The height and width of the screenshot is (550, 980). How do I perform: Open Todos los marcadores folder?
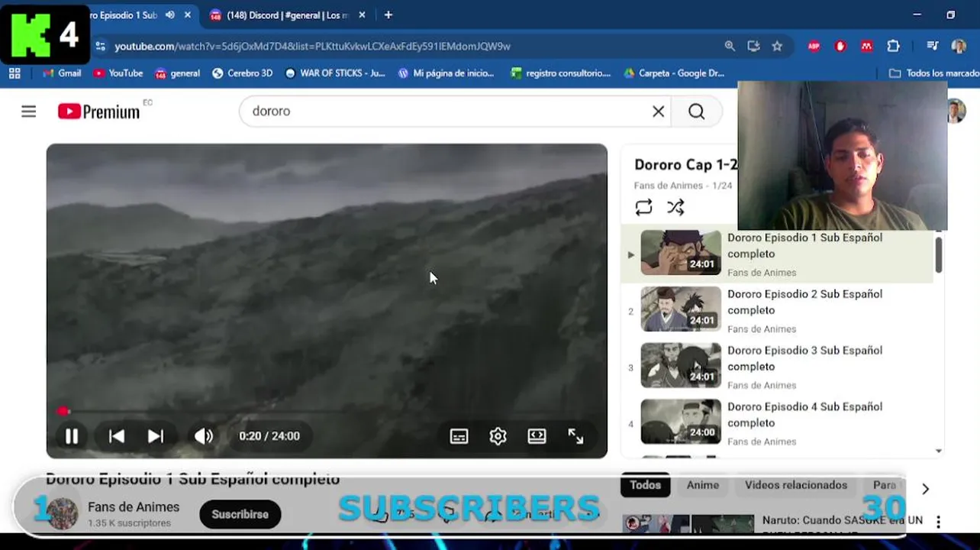pyautogui.click(x=934, y=73)
